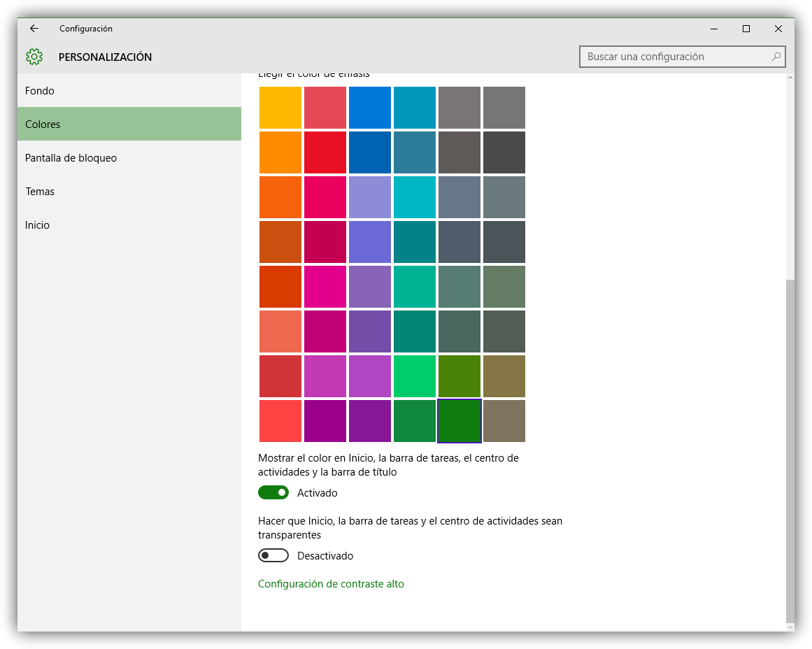This screenshot has height=649, width=812.
Task: Pick the magenta swatch in fifth row
Action: tap(325, 287)
